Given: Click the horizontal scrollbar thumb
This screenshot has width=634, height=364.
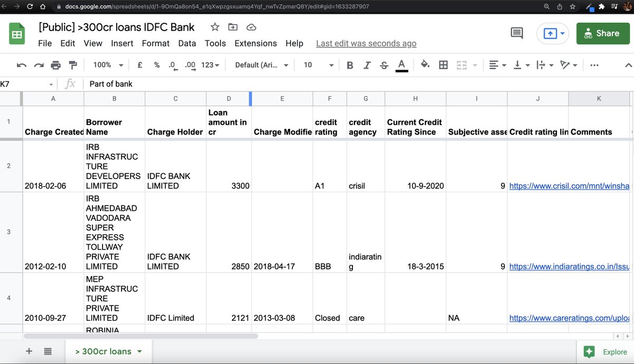Looking at the screenshot, I should pyautogui.click(x=141, y=336).
